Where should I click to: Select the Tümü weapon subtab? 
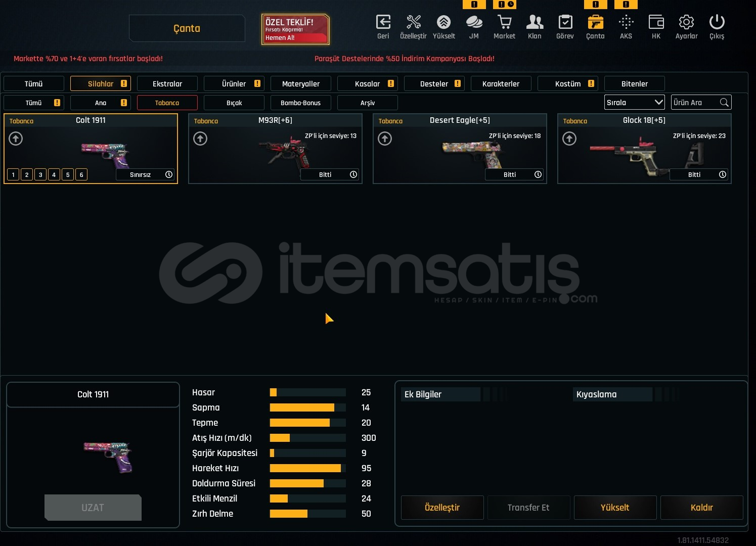pyautogui.click(x=34, y=103)
